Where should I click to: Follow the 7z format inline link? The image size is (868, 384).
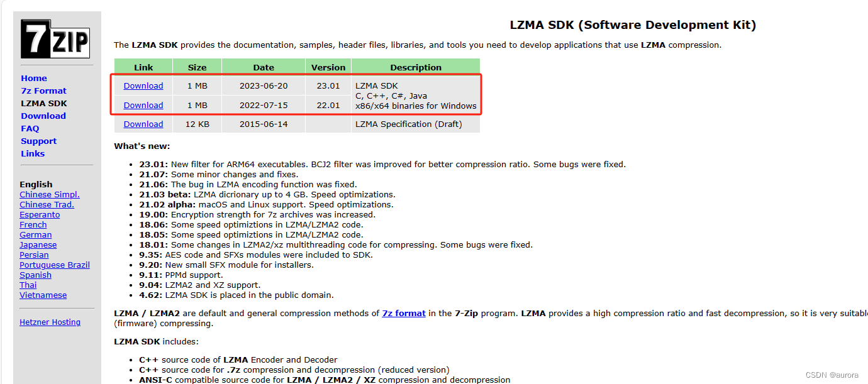click(404, 313)
